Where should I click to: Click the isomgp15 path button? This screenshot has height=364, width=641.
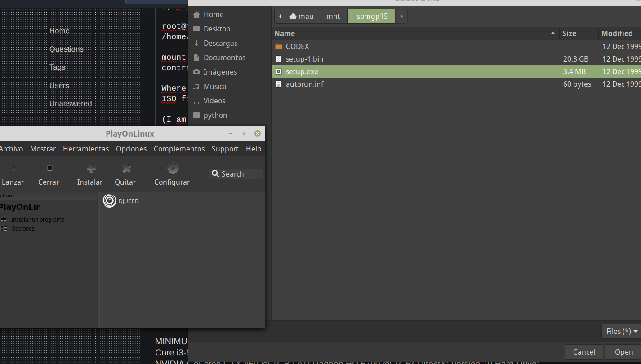(371, 16)
